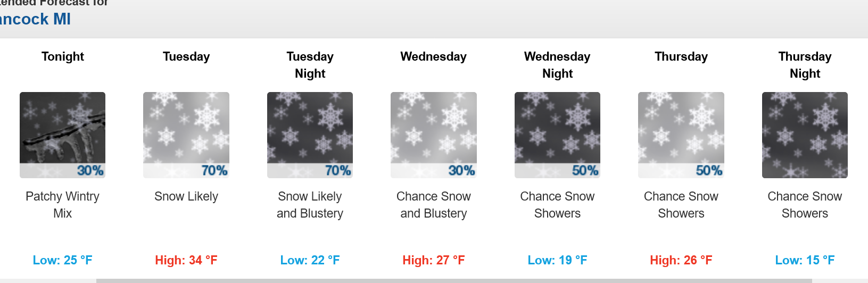868x283 pixels.
Task: Click Tuesday's snow likely weather icon
Action: (186, 135)
